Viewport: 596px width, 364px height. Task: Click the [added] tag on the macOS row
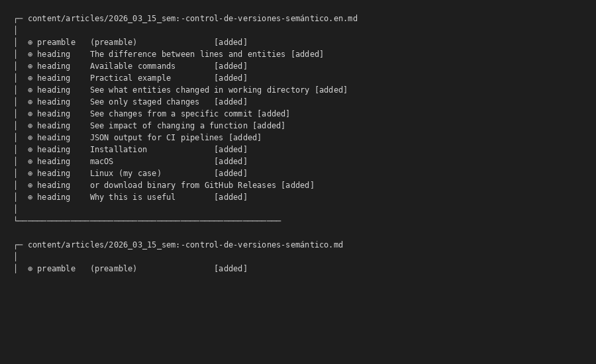coord(230,161)
